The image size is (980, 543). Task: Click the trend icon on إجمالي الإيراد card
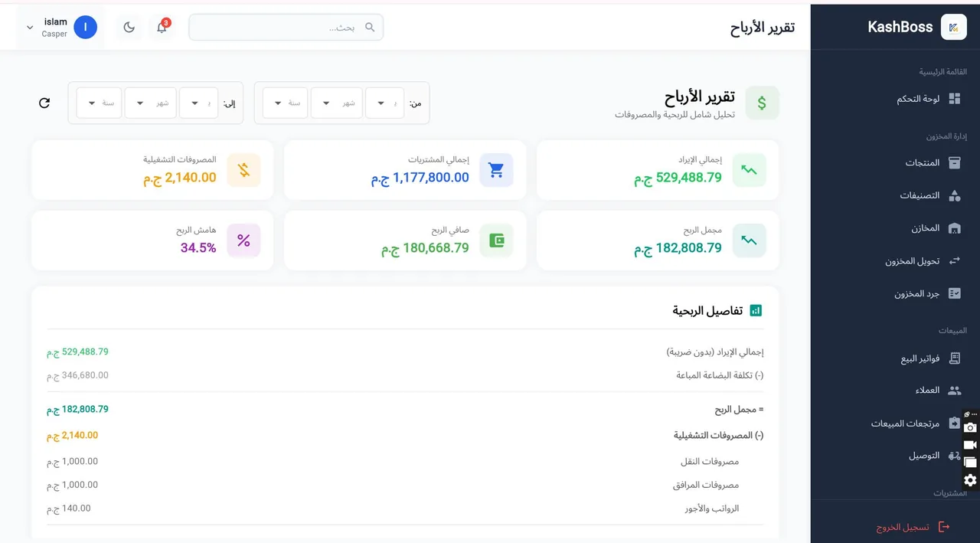(x=749, y=170)
